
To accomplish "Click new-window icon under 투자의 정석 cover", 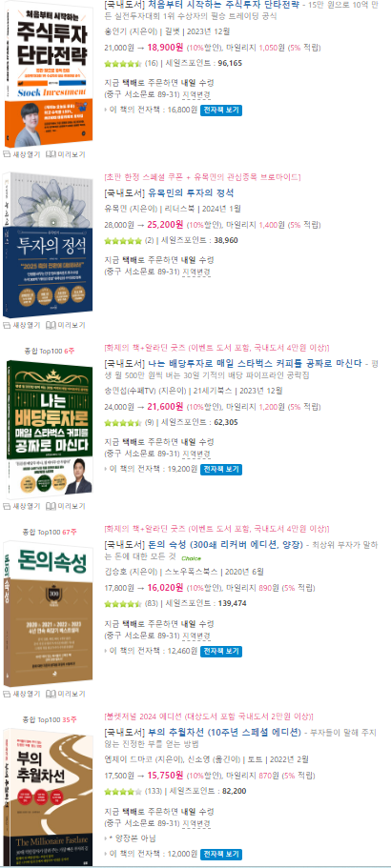I will pos(8,325).
